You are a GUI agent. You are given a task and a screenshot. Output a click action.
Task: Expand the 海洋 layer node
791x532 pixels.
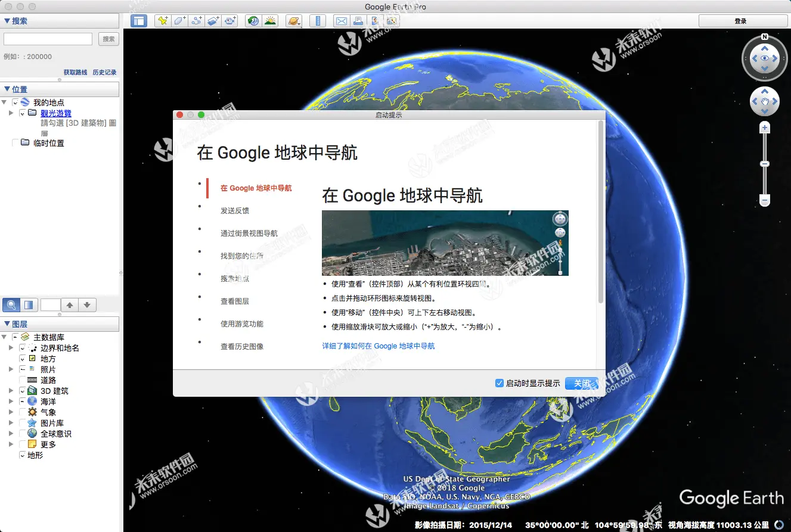tap(11, 402)
